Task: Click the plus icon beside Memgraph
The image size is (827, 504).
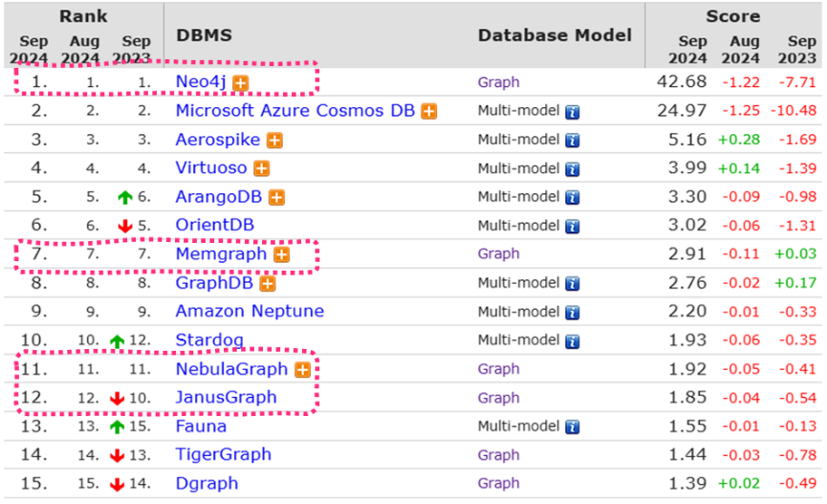Action: coord(281,255)
